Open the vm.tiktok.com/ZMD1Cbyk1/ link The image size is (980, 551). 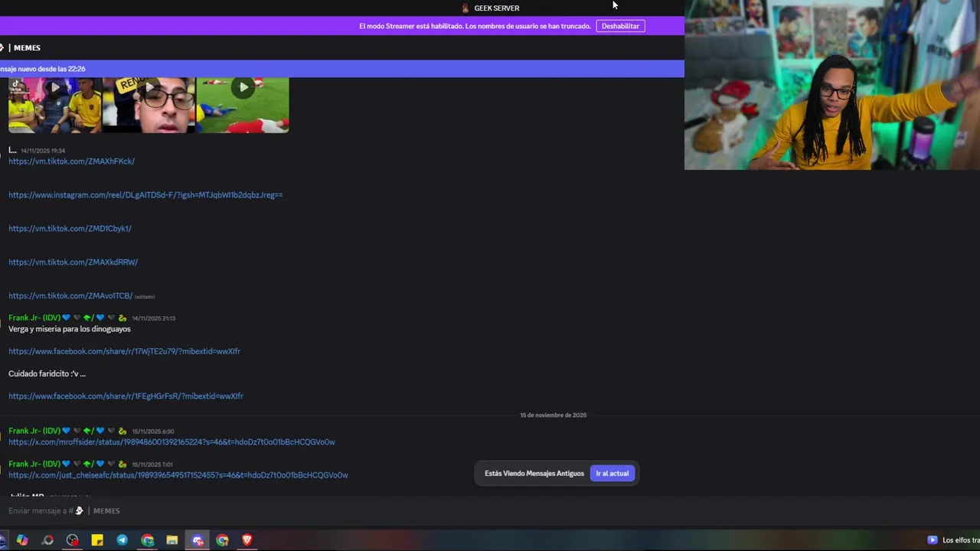tap(70, 229)
